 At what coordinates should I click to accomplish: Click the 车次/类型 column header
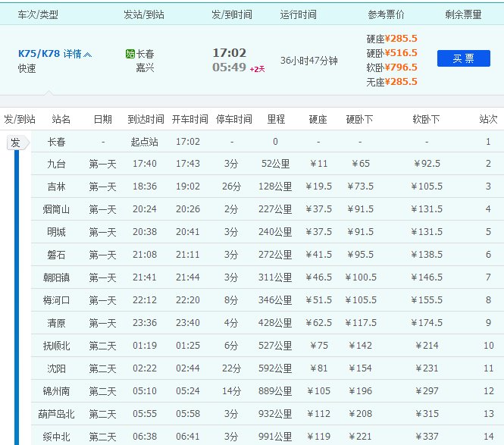(38, 14)
